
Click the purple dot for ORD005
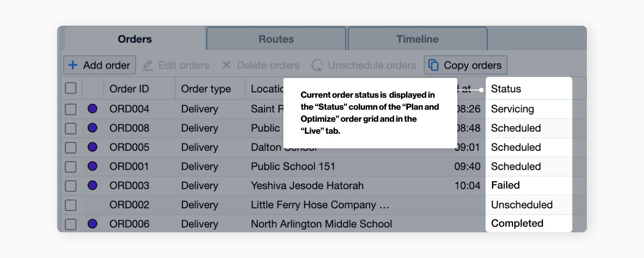pos(92,147)
